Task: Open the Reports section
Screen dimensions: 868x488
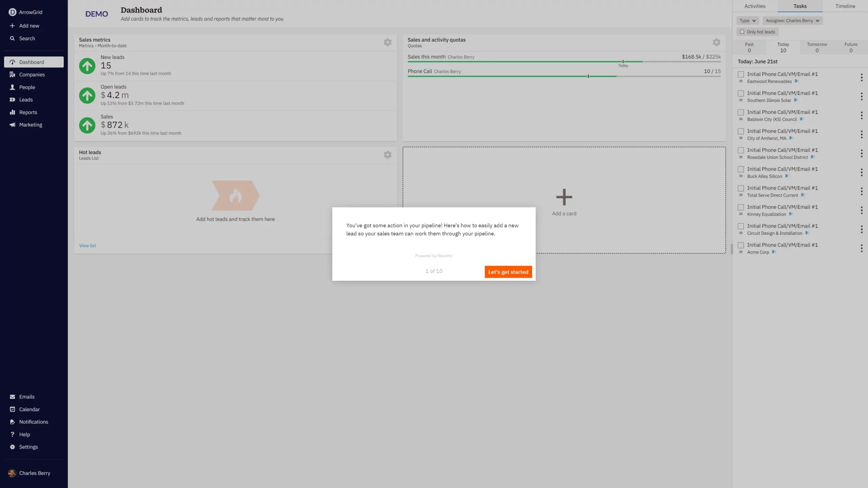Action: [x=28, y=112]
